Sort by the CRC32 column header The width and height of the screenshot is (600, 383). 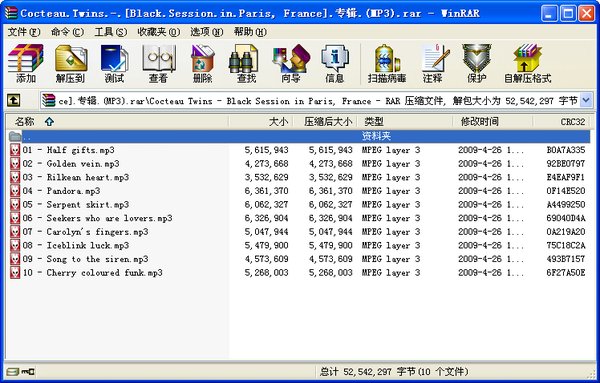pyautogui.click(x=561, y=122)
